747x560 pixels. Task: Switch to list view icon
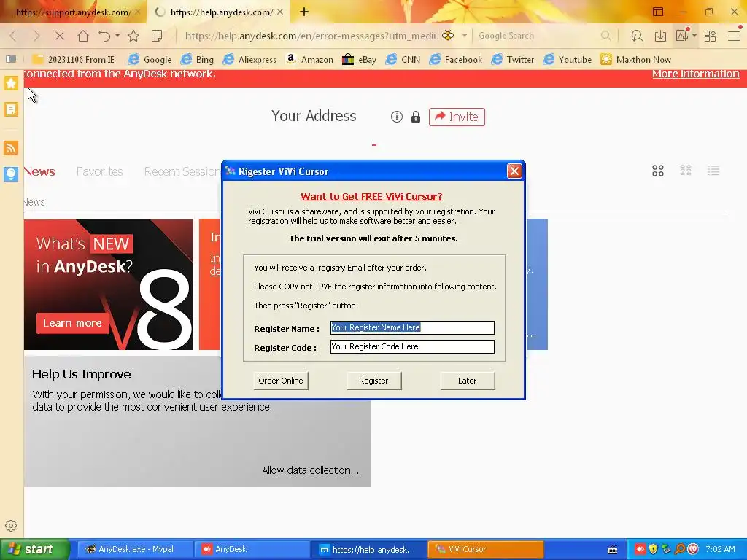(x=713, y=171)
